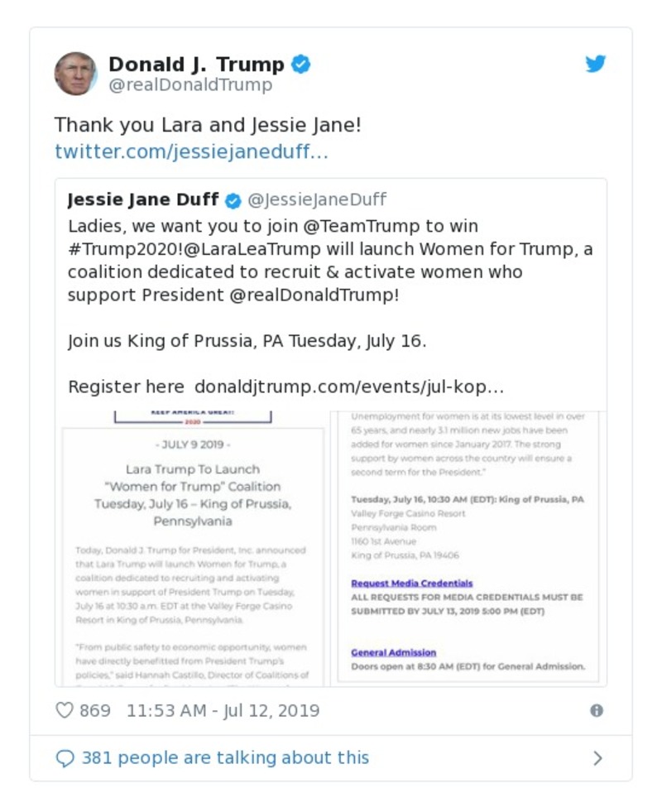Open the profile avatar photo
This screenshot has height=812, width=662.
tap(75, 74)
